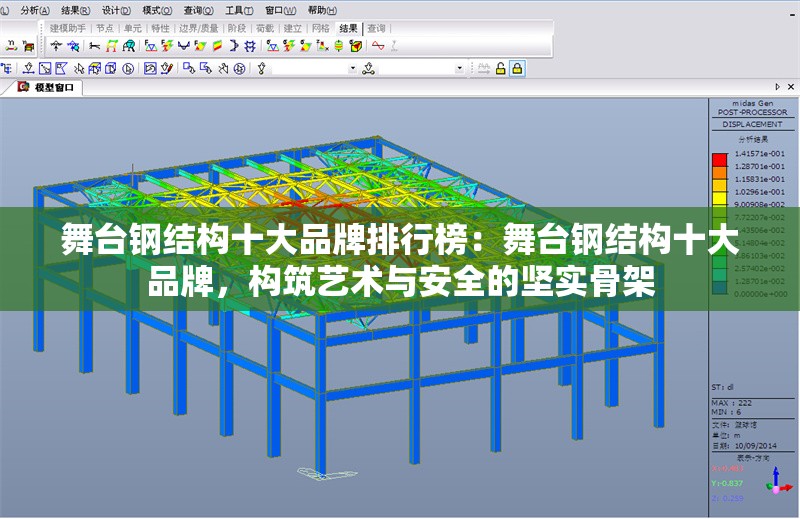800x519 pixels.
Task: Click the red maximum value legend swatch
Action: [x=718, y=157]
